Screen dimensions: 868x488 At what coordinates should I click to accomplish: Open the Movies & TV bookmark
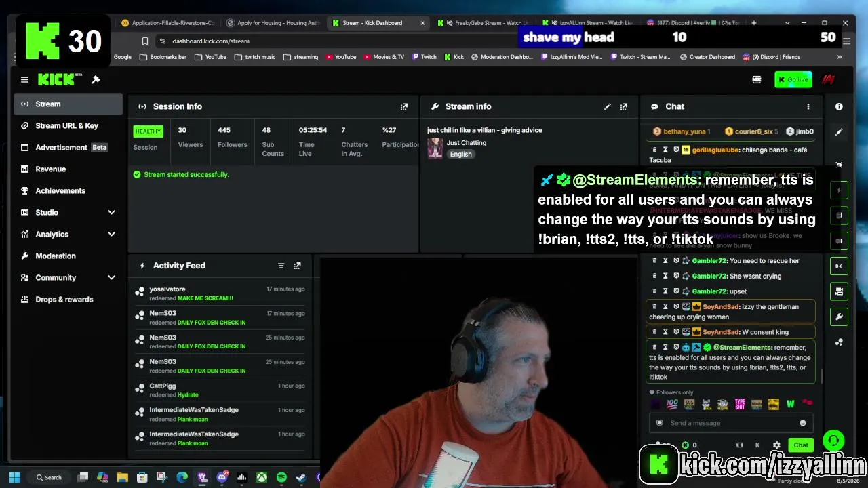coord(384,57)
